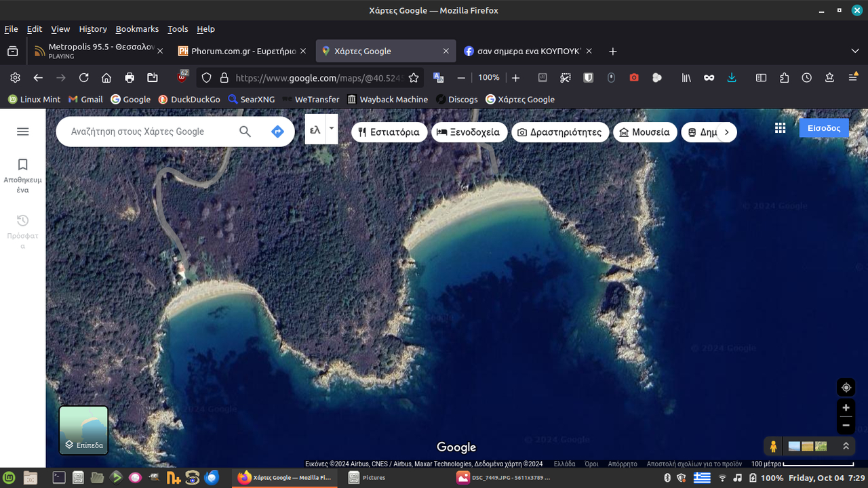Image resolution: width=868 pixels, height=488 pixels.
Task: Open the Wayback Machine bookmark
Action: pos(388,99)
